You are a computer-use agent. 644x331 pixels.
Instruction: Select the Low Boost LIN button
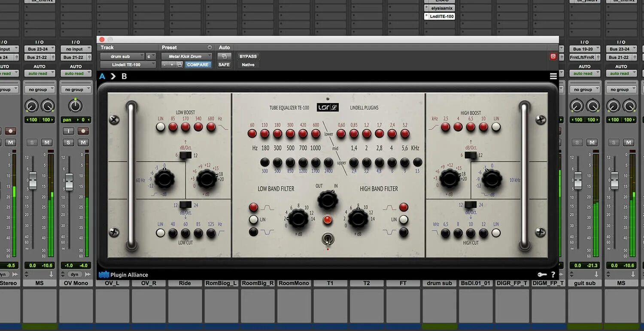pyautogui.click(x=160, y=127)
